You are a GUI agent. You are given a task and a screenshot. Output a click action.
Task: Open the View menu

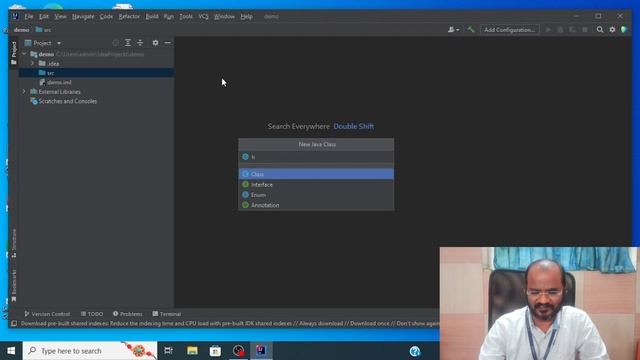pyautogui.click(x=60, y=17)
